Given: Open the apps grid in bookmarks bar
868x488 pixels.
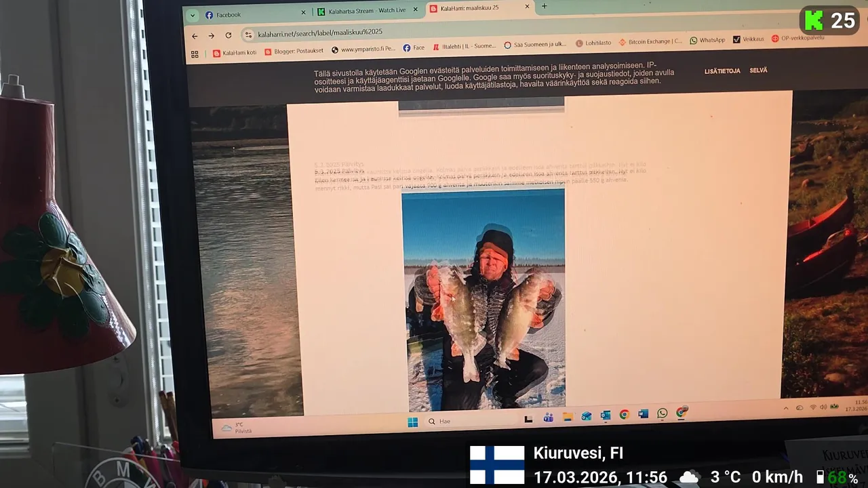Looking at the screenshot, I should pos(195,54).
